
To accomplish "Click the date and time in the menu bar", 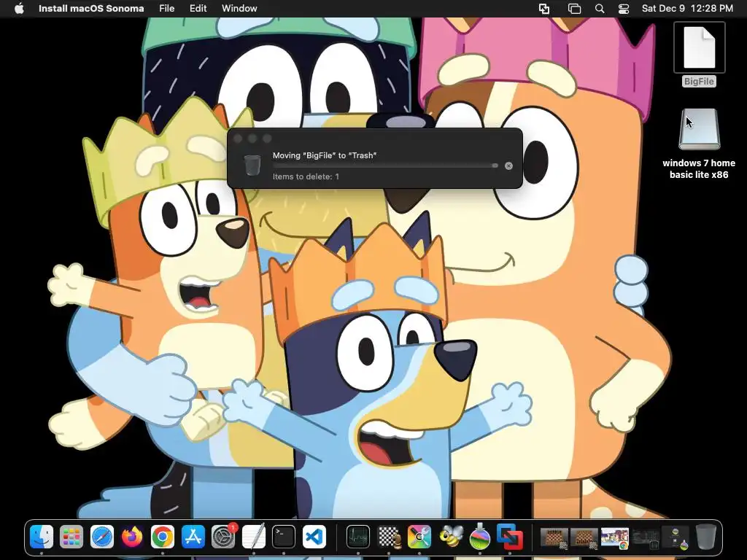I will tap(687, 9).
